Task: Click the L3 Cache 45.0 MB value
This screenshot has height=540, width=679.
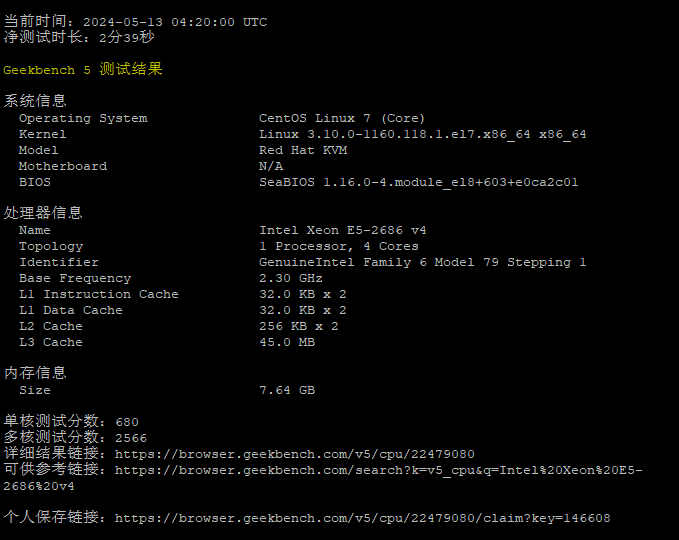Action: tap(286, 342)
